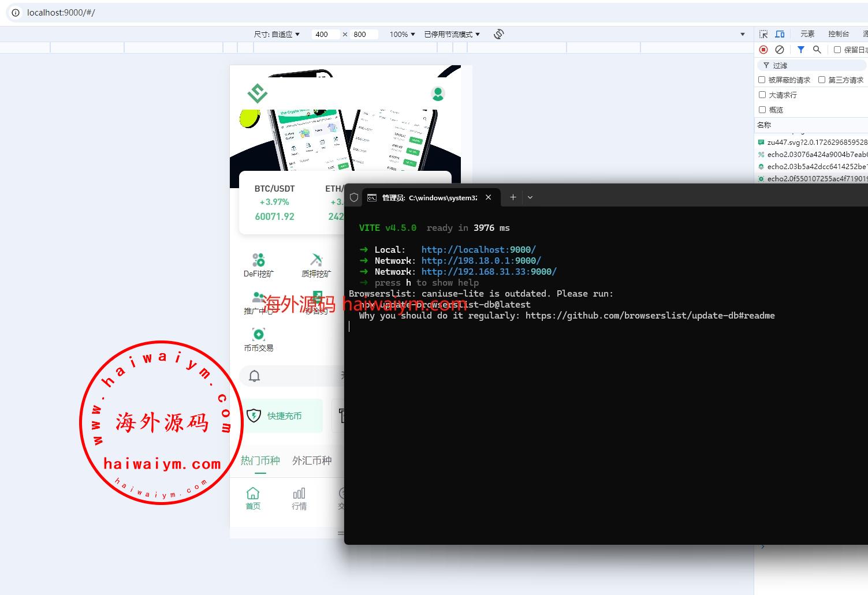Expand the 100% zoom dropdown
The image size is (868, 595).
pyautogui.click(x=402, y=35)
